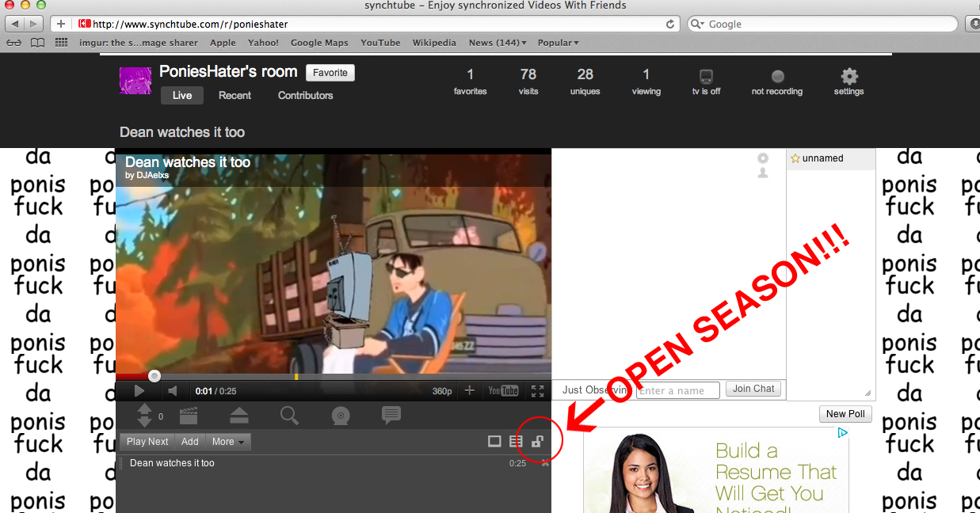
Task: Reload page using refresh icon
Action: (x=670, y=24)
